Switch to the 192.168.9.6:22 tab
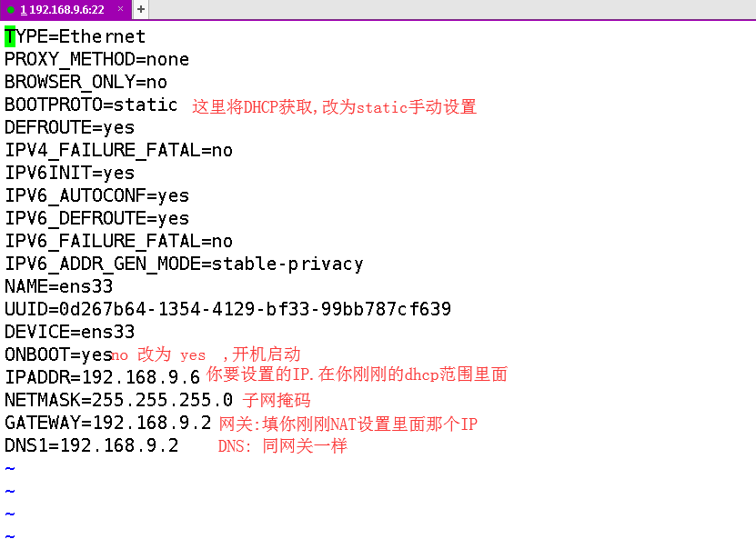The image size is (756, 539). 64,9
